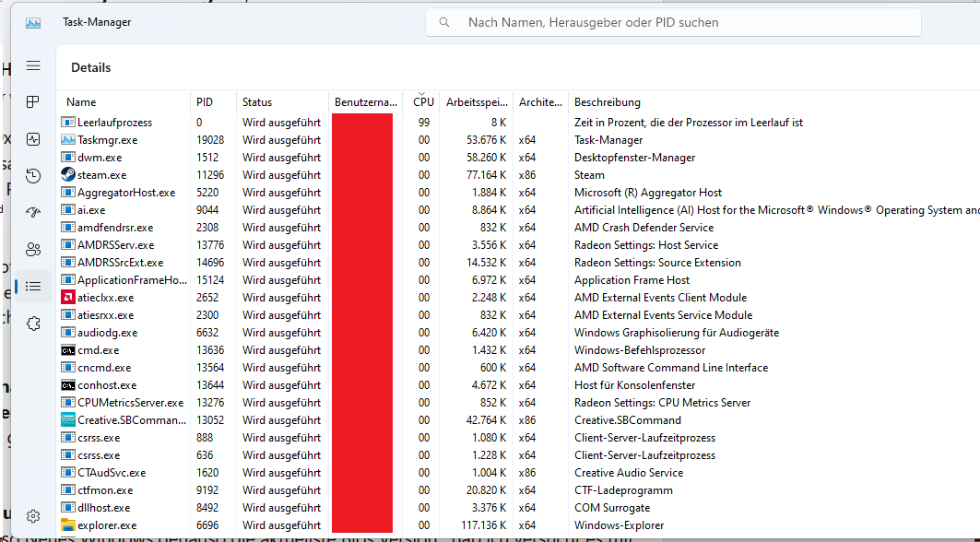Click the Creative Audio Service description
This screenshot has width=980, height=542.
pos(628,473)
